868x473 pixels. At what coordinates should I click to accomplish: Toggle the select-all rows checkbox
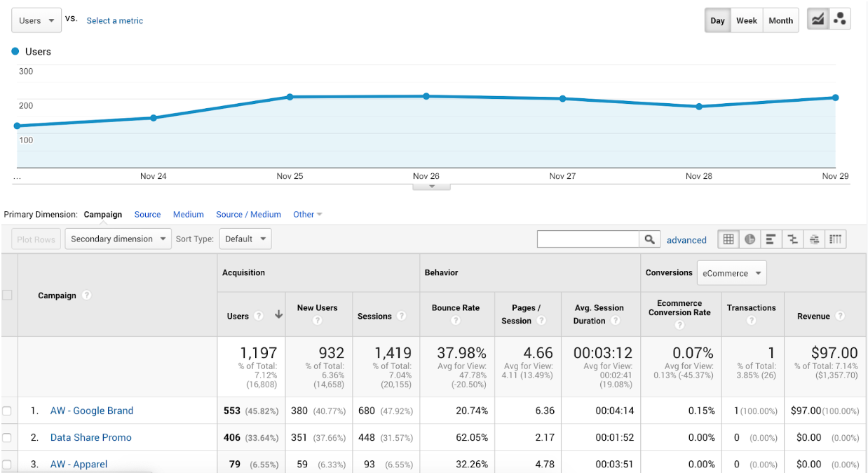tap(8, 295)
